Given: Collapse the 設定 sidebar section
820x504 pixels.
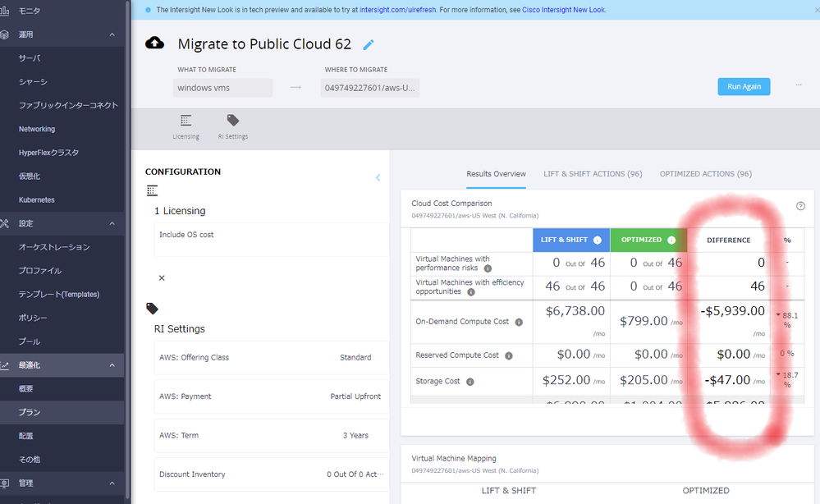Looking at the screenshot, I should coord(112,224).
